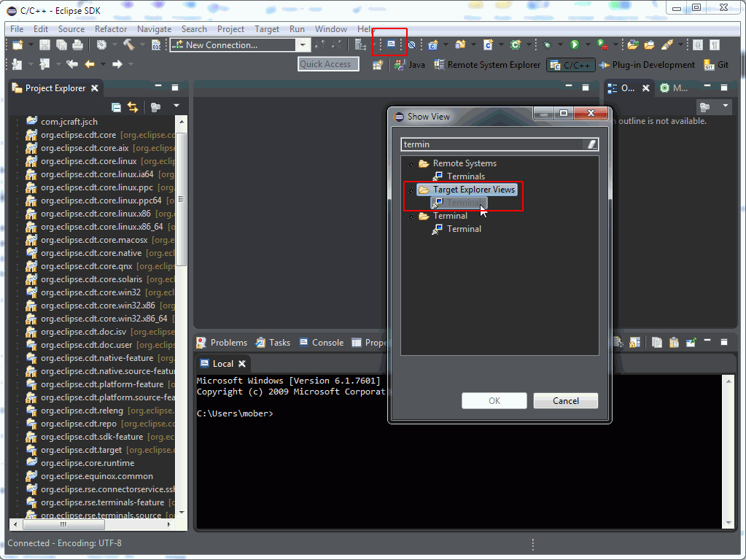Collapse the Target Explorer Views folder

pos(411,190)
